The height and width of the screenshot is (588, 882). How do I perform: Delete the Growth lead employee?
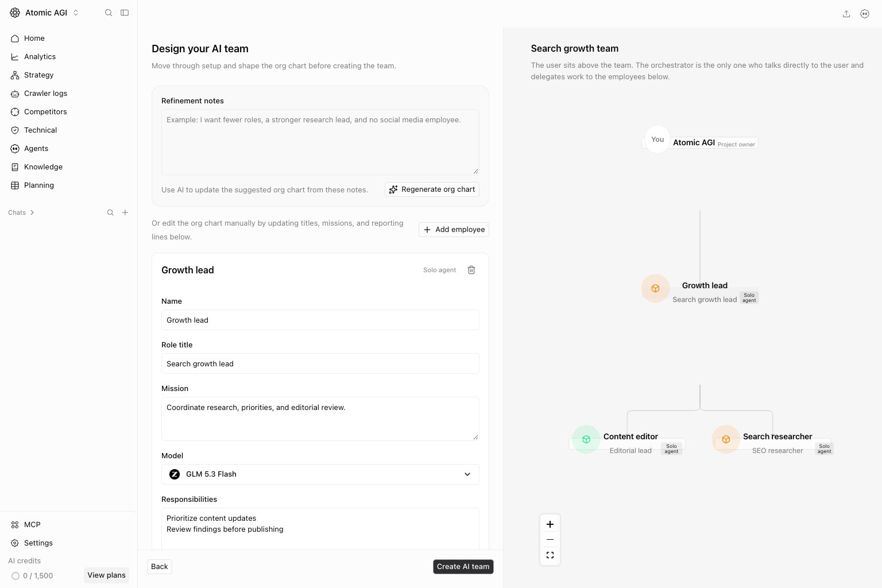point(471,270)
